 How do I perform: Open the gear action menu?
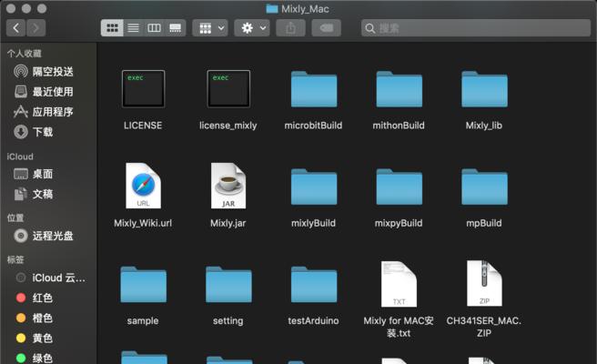click(x=252, y=28)
